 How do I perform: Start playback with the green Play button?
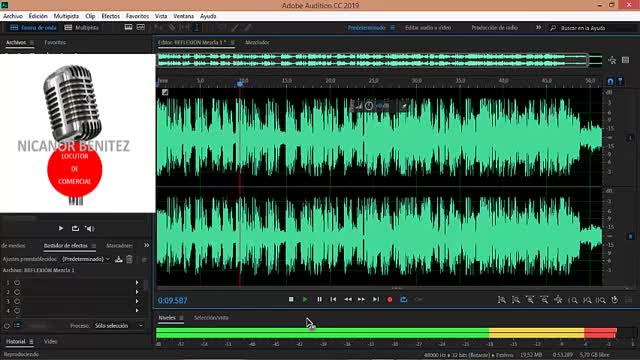point(305,299)
